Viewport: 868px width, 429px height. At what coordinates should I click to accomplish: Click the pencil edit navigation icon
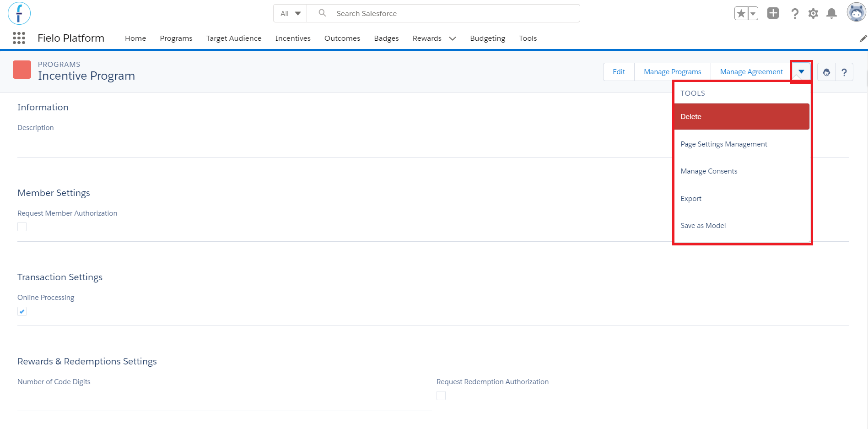tap(863, 38)
